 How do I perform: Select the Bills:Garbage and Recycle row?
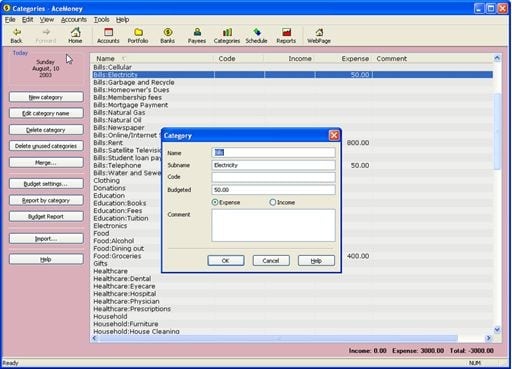tap(292, 82)
